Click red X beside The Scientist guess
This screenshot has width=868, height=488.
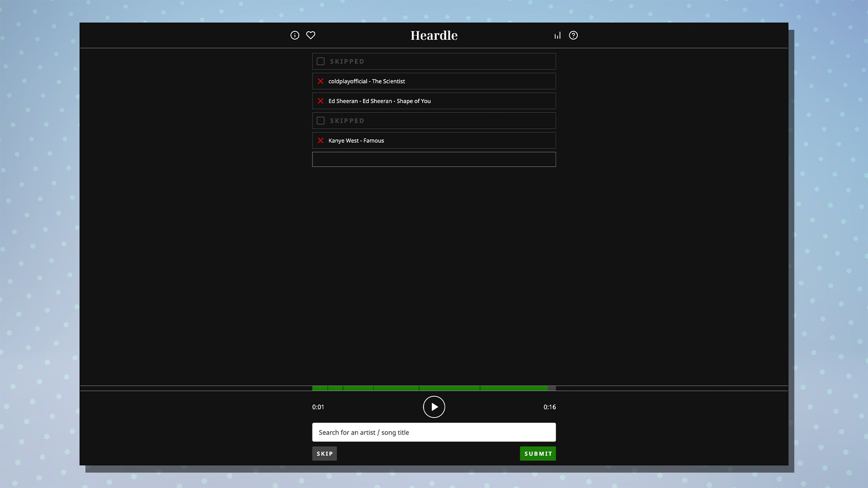[x=321, y=81]
